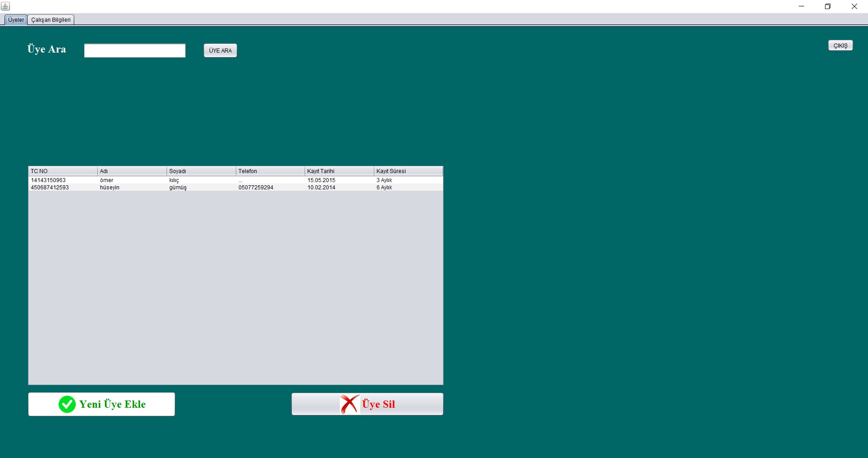Click the Adı column header
The image size is (868, 458).
tap(132, 171)
